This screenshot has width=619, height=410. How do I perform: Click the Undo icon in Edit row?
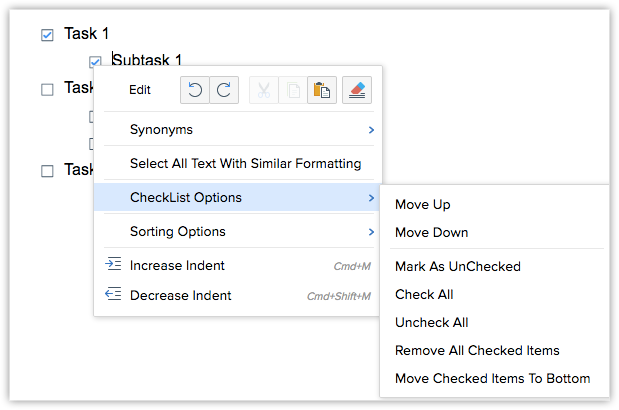195,90
